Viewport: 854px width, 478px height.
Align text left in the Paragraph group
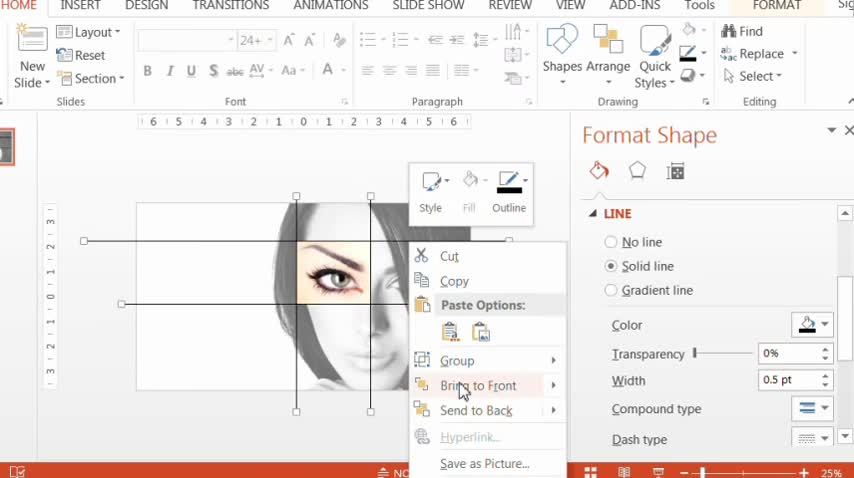(368, 71)
